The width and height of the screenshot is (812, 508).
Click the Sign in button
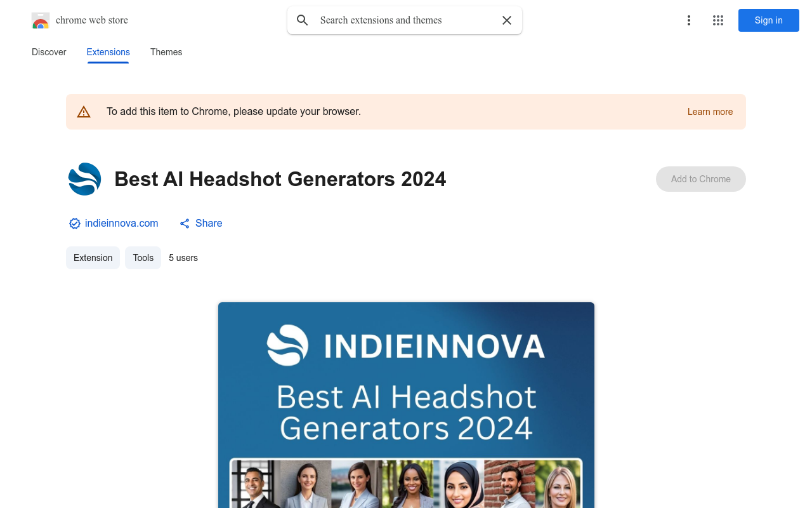point(769,20)
